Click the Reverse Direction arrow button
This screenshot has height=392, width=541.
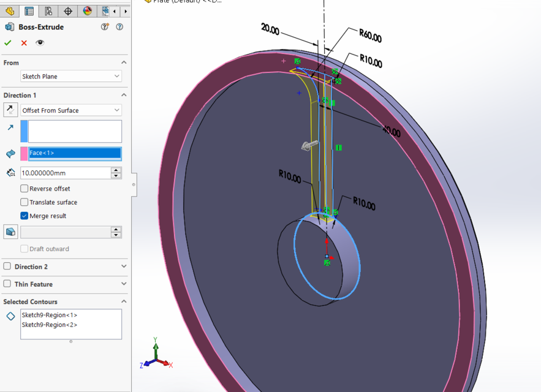[10, 110]
